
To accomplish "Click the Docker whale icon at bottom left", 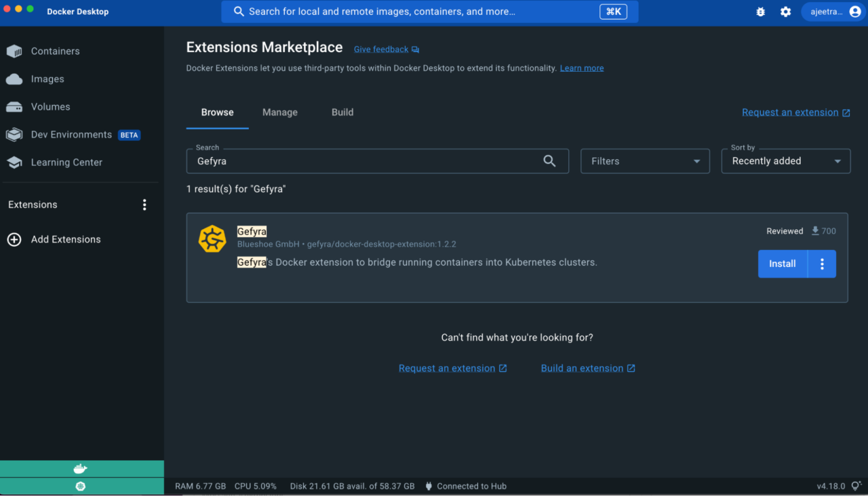I will 81,468.
